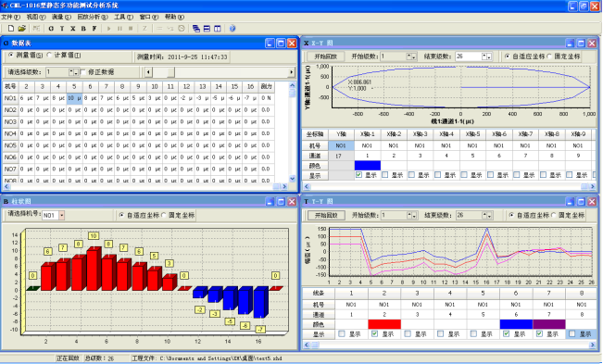Click the red color swatch for line 2
This screenshot has height=364, width=603.
384,324
